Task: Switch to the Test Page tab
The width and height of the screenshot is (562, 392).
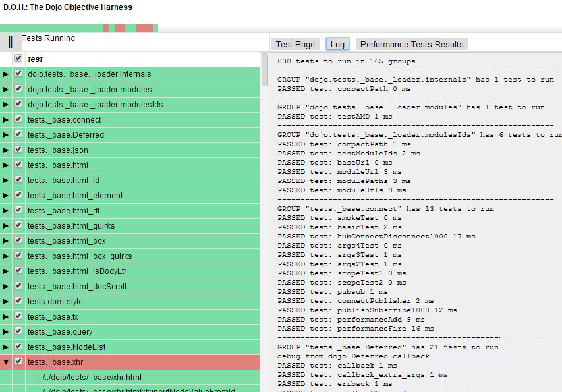Action: tap(295, 44)
